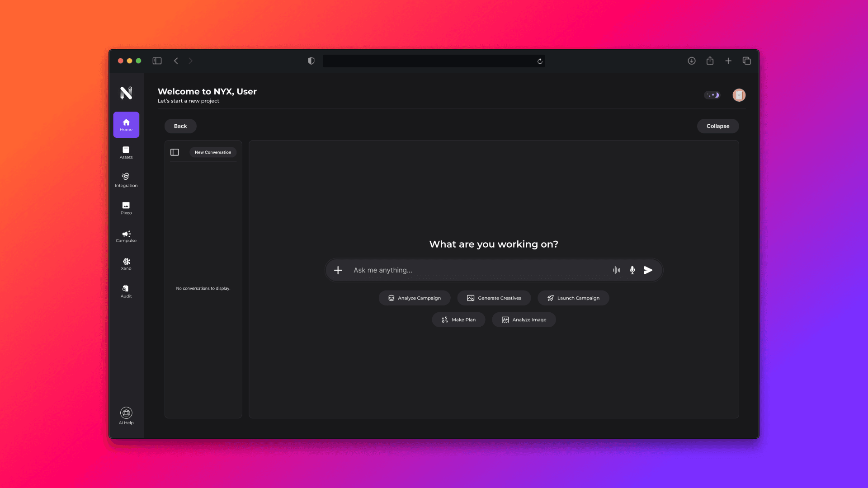The image size is (868, 488).
Task: Click the browser share icon
Action: pyautogui.click(x=710, y=61)
